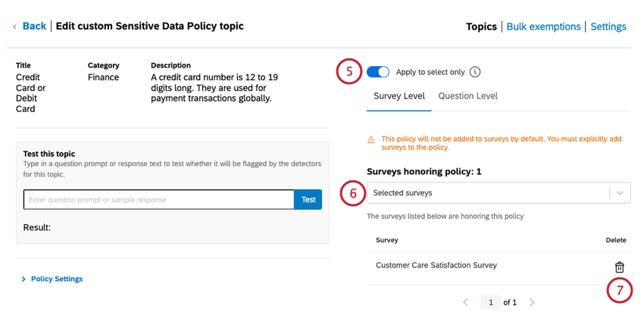The width and height of the screenshot is (644, 322).
Task: Click the Selected surveys dropdown chevron arrow
Action: [x=620, y=193]
